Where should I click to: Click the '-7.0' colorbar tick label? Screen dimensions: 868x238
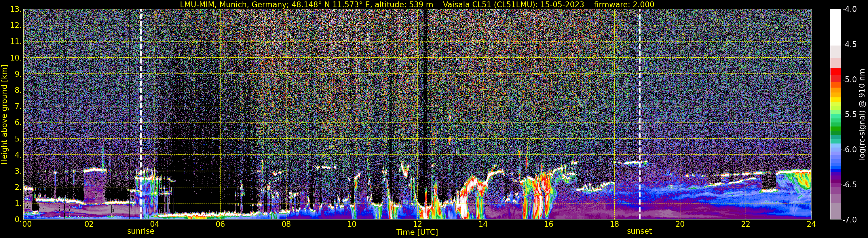(850, 220)
